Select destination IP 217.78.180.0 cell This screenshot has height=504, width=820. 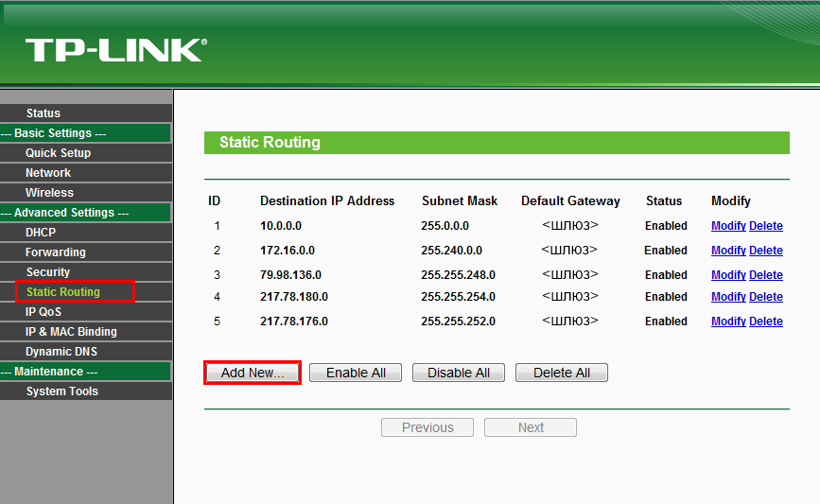[294, 297]
